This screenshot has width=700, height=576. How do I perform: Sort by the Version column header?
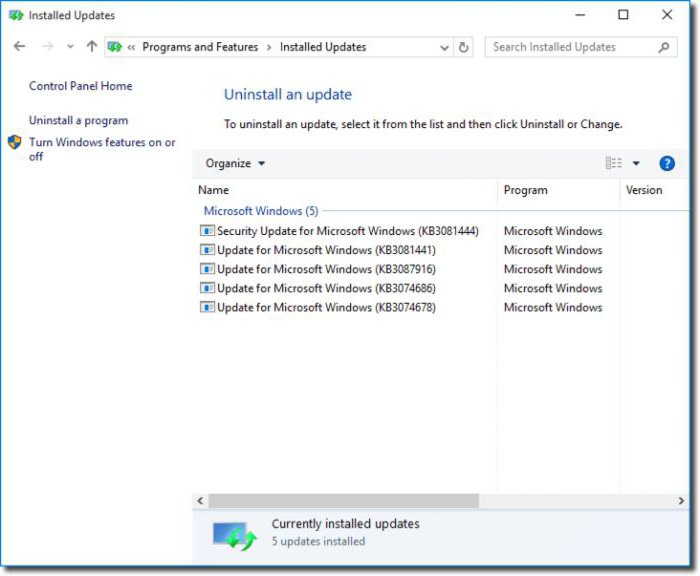click(x=644, y=190)
